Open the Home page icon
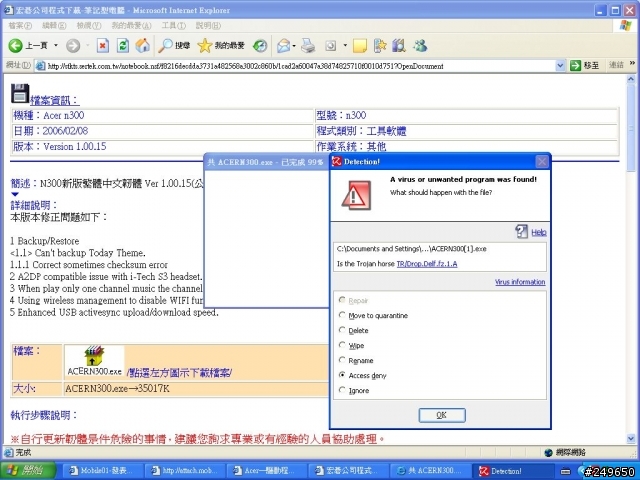 coord(142,45)
